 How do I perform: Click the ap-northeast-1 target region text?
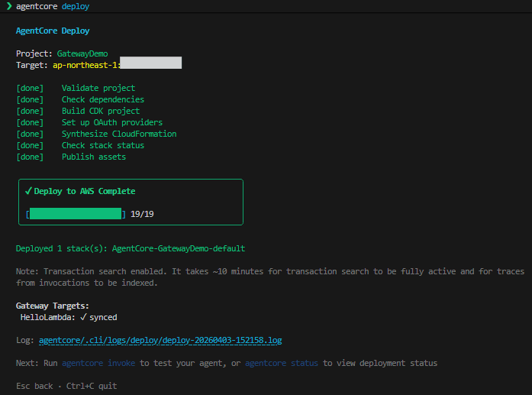85,65
